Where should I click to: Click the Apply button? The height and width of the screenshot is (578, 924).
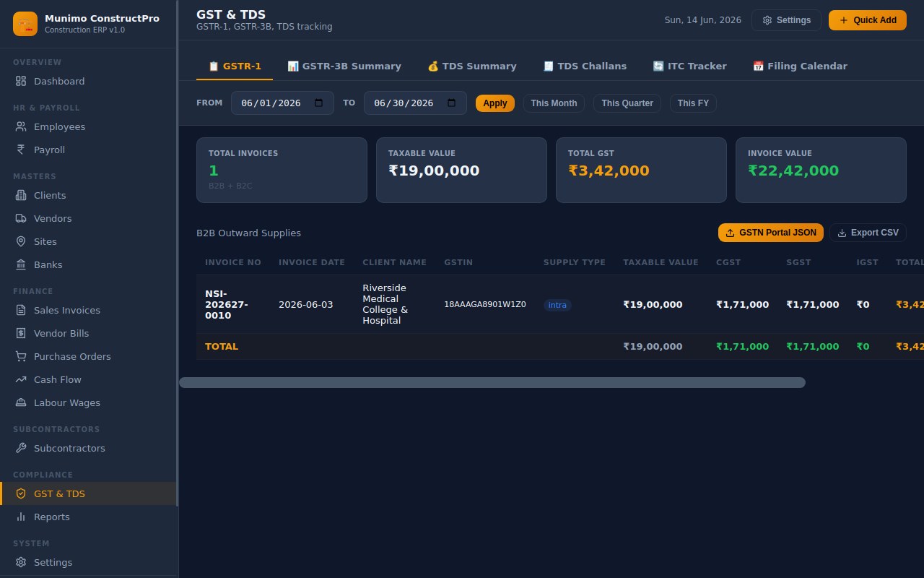[x=495, y=103]
